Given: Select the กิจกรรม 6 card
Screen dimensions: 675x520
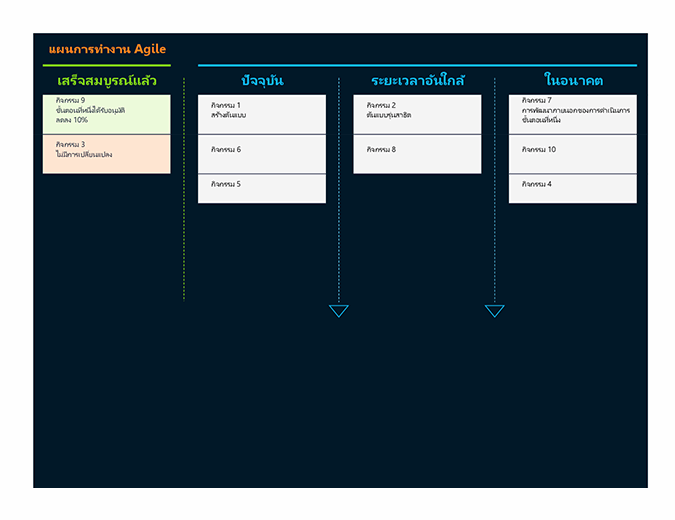Looking at the screenshot, I should pos(262,154).
